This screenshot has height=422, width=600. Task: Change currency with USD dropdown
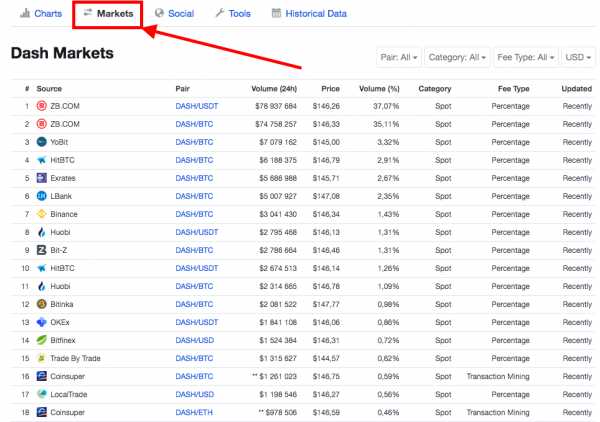pyautogui.click(x=578, y=57)
